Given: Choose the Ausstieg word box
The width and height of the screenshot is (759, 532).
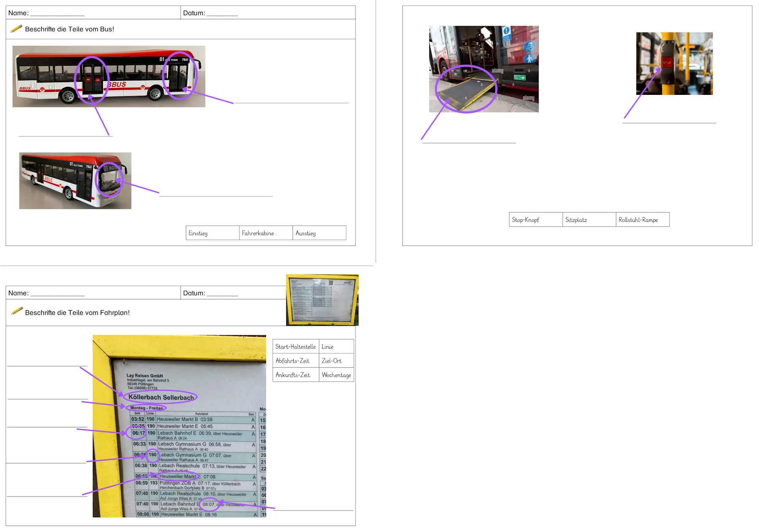Looking at the screenshot, I should click(x=319, y=233).
